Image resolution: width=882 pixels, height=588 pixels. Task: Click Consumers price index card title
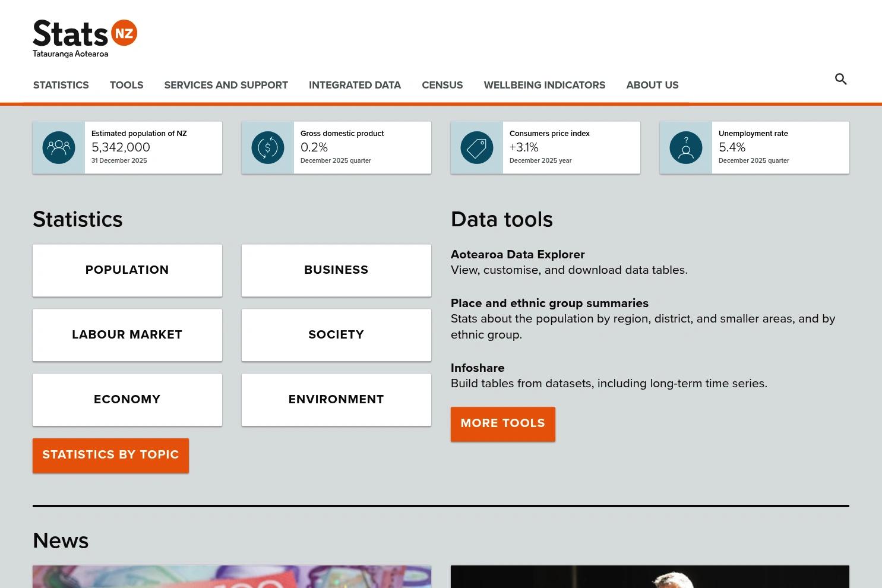point(549,134)
